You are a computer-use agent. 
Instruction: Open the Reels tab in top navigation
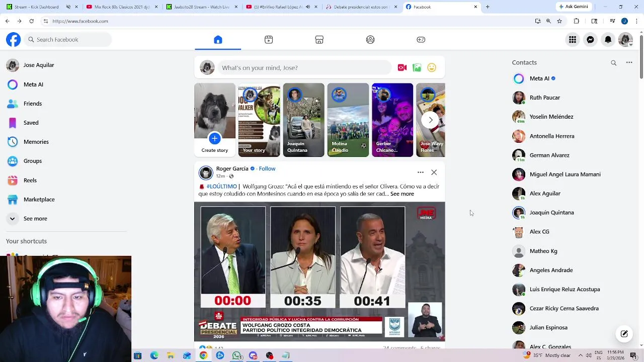tap(269, 40)
